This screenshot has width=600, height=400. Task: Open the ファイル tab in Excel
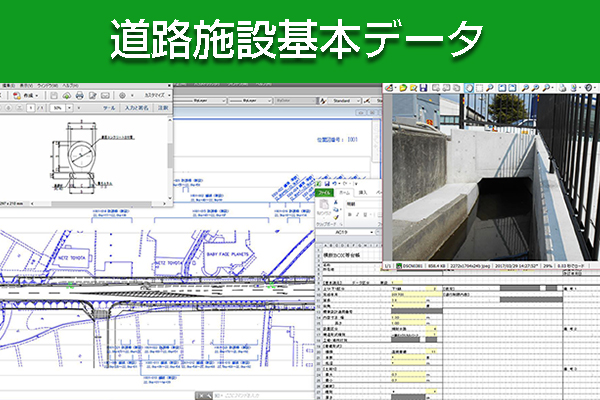tap(324, 192)
